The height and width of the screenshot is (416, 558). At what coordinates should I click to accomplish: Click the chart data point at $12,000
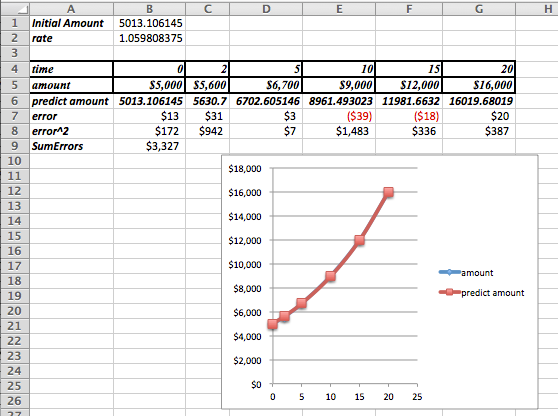pyautogui.click(x=359, y=240)
